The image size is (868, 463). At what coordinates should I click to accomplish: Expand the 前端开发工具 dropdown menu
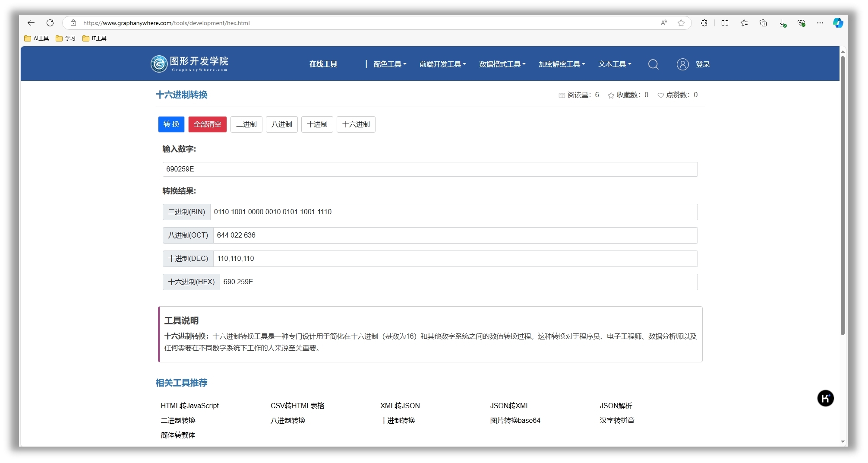pos(442,64)
